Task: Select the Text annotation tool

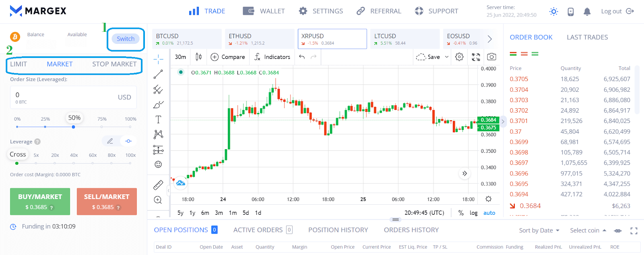Action: tap(158, 119)
